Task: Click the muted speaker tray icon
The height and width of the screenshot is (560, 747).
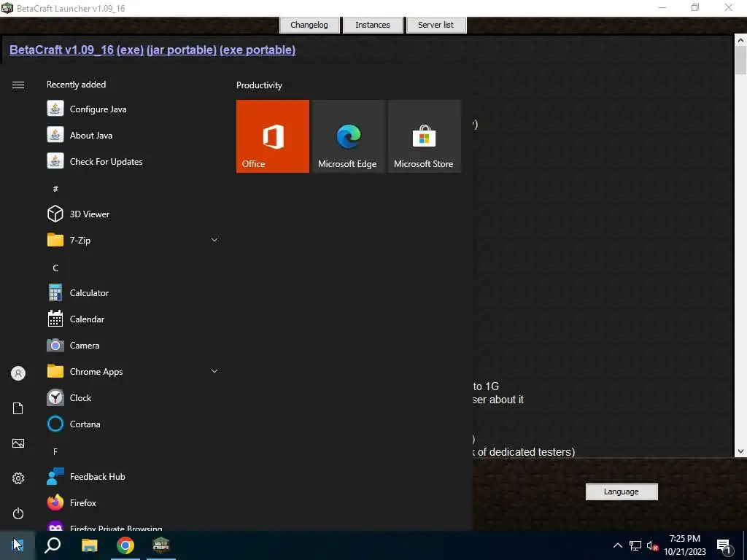Action: pyautogui.click(x=652, y=545)
